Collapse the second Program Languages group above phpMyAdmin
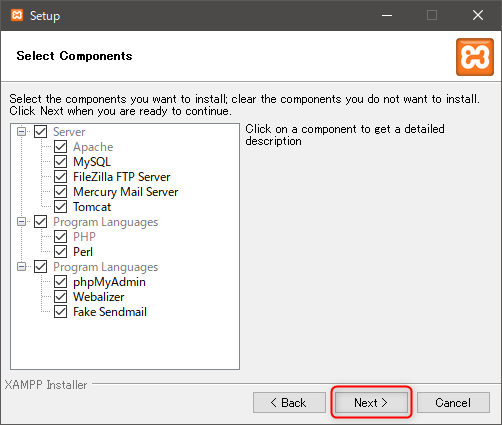 point(21,267)
